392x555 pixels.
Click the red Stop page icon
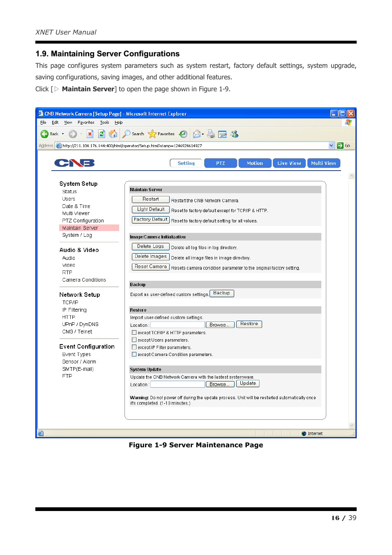coord(90,134)
